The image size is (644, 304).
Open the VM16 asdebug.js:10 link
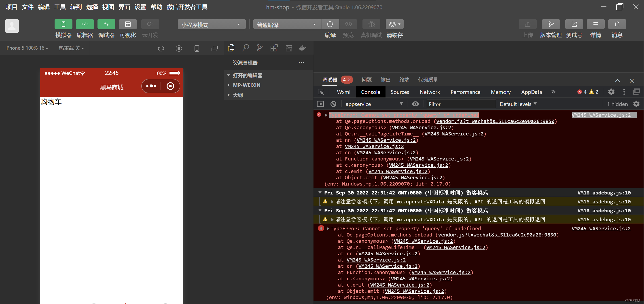(x=604, y=193)
